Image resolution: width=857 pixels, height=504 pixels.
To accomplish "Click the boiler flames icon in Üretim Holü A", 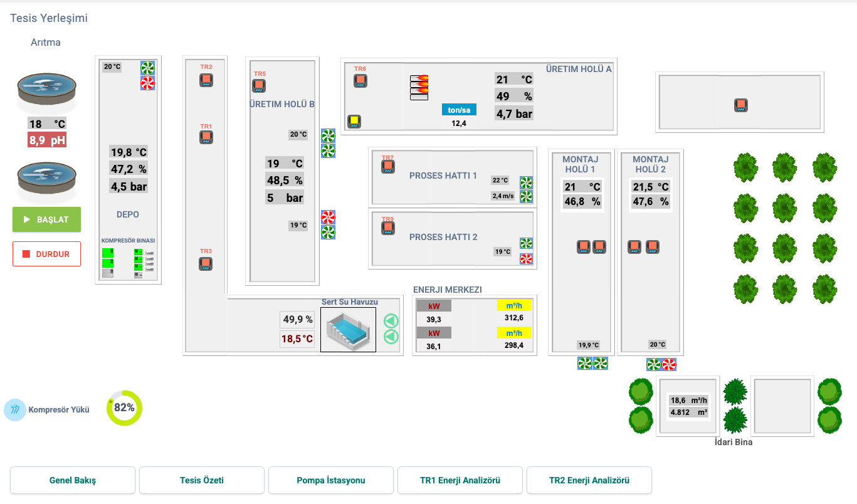I will [419, 88].
